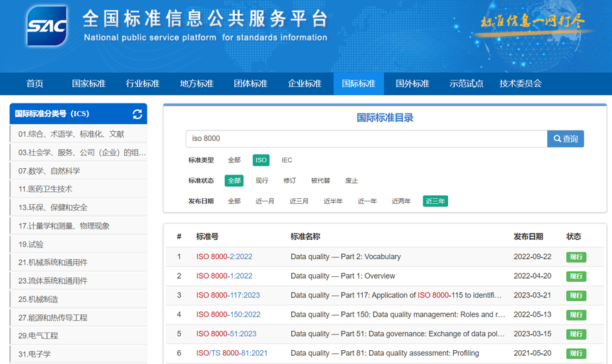
Task: Choose 近一年 publication date filter
Action: tap(367, 201)
